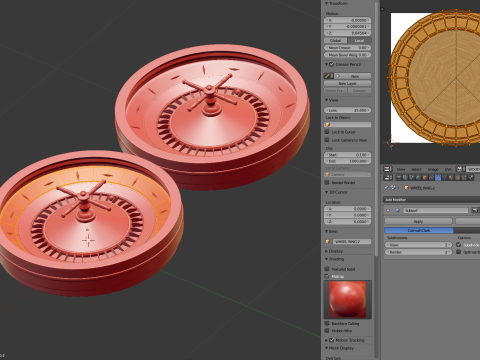Open the Add Modifier dropdown
Viewport: 480px width, 360px height.
click(x=432, y=200)
